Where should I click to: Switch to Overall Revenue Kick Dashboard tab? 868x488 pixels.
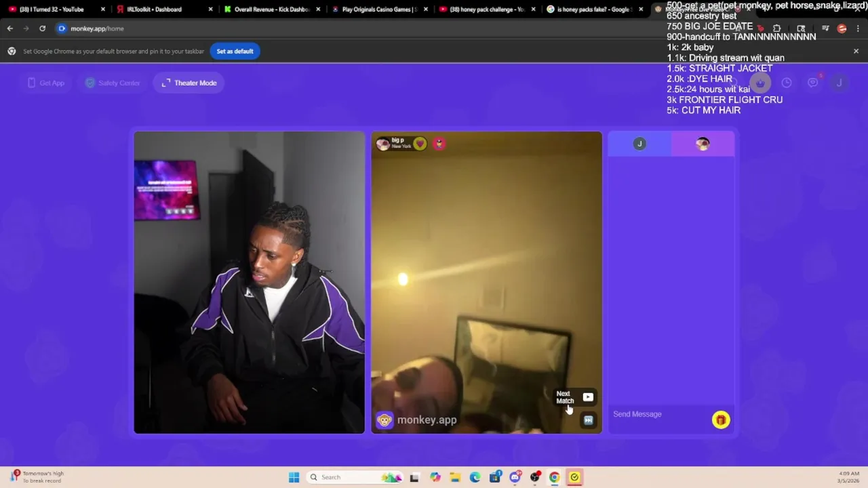pos(271,9)
